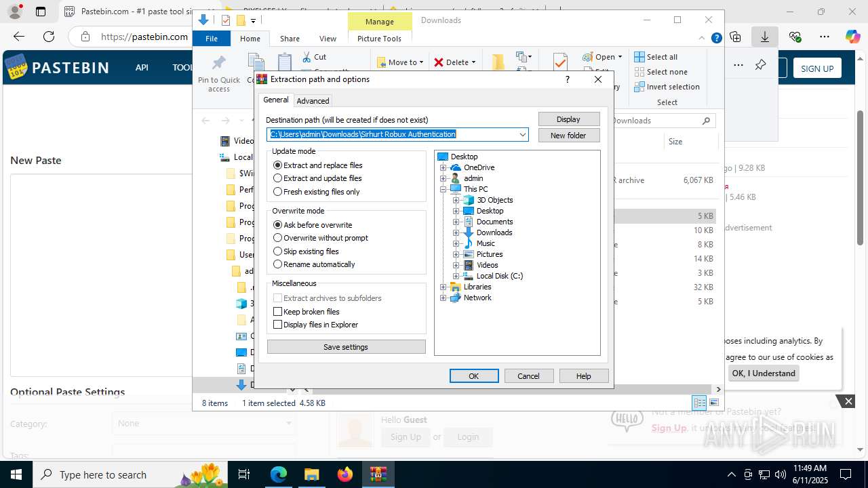Click the Network icon in folder tree
The image size is (868, 488).
click(456, 298)
